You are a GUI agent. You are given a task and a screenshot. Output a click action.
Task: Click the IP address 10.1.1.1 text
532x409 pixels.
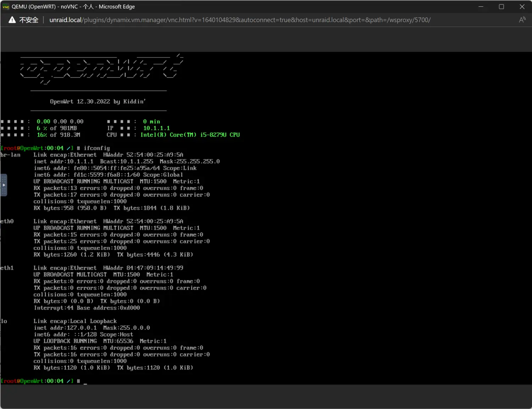(x=156, y=128)
